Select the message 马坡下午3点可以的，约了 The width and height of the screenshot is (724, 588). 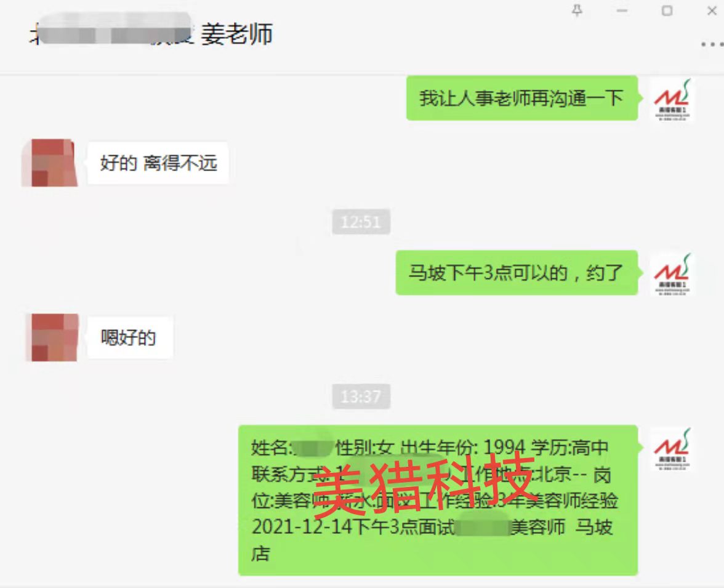tap(517, 273)
